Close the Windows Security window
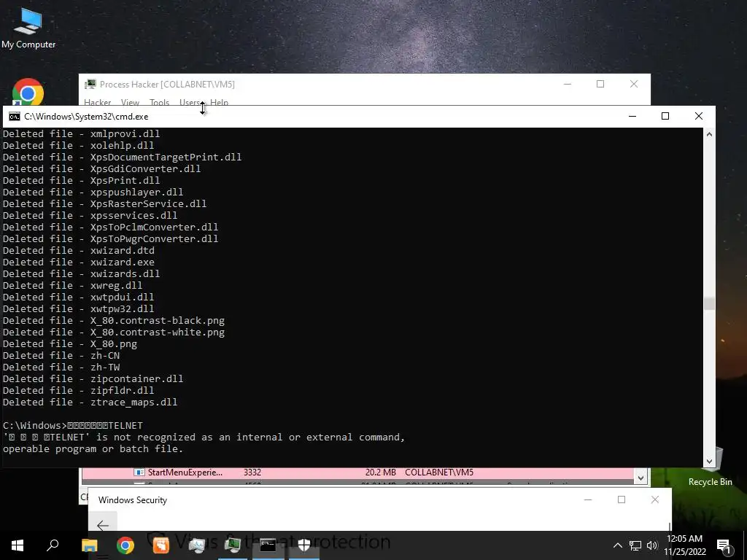 [655, 499]
